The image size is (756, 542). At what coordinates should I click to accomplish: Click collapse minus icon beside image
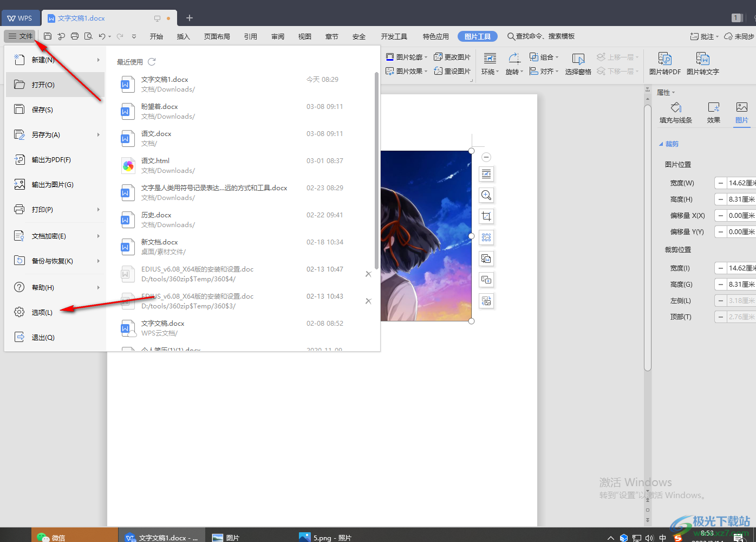(x=486, y=157)
